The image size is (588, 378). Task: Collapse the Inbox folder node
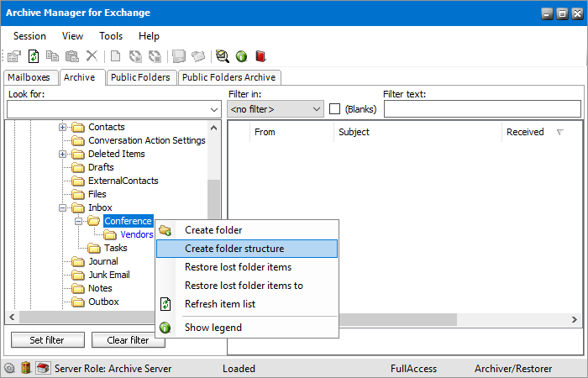[63, 208]
